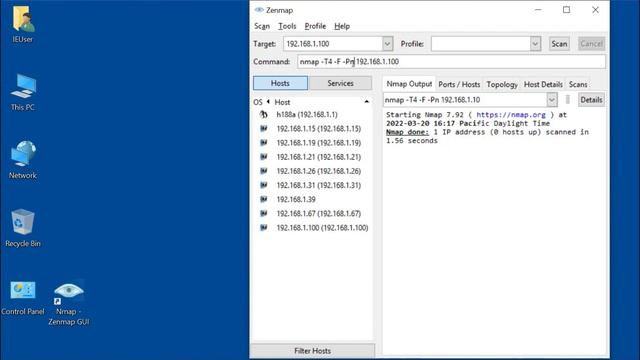Open scan Details button
The image size is (640, 360).
pos(591,100)
